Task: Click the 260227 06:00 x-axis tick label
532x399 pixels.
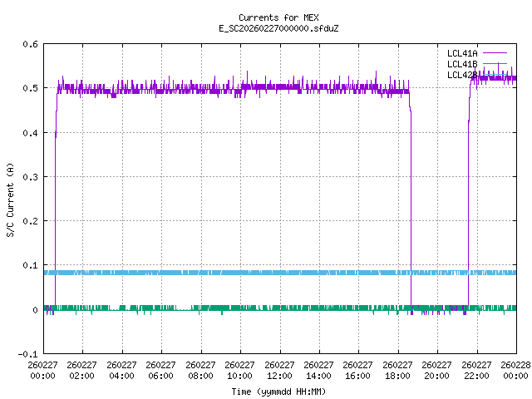Action: coord(161,369)
